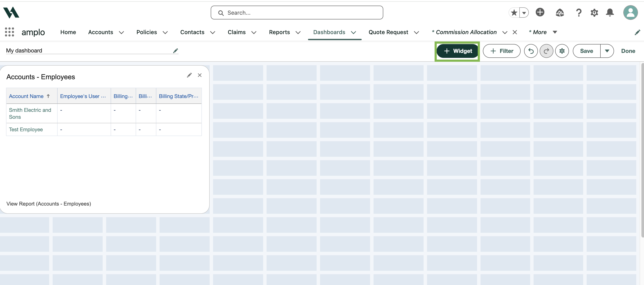Remove the Accounts - Employees widget

(x=199, y=75)
